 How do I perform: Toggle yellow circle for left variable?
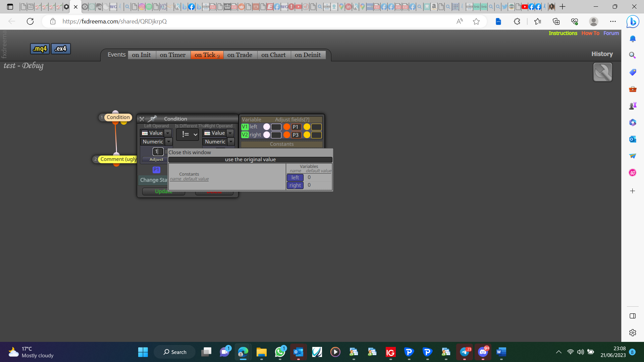coord(307,127)
